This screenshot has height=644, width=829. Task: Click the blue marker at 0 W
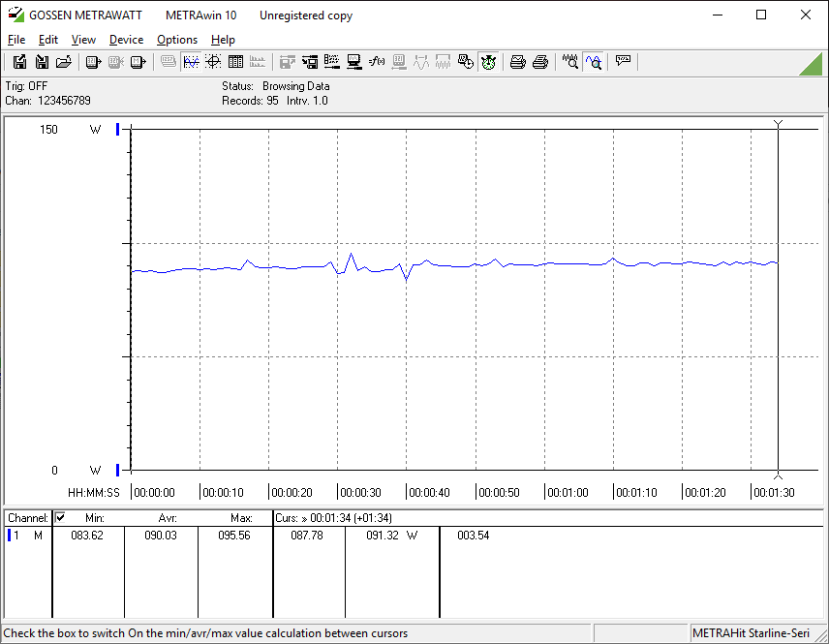pos(118,470)
